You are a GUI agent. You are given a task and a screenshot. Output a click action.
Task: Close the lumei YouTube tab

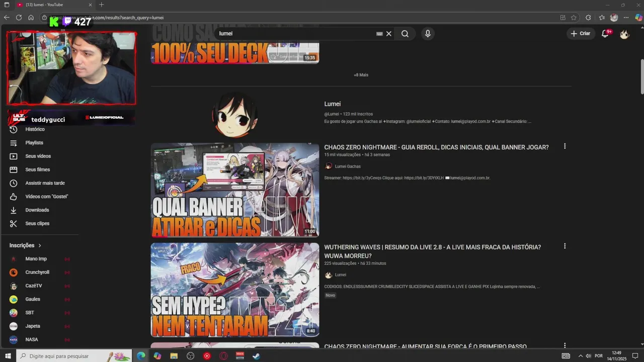pyautogui.click(x=91, y=5)
